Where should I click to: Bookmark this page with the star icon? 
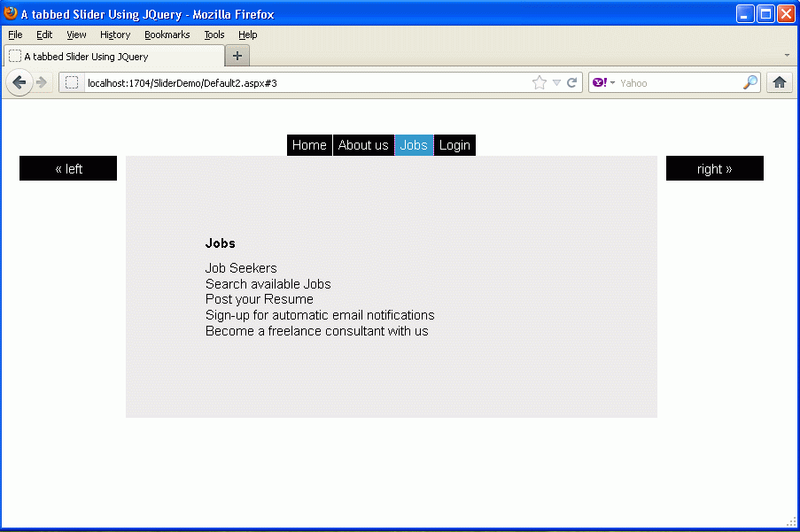pyautogui.click(x=540, y=82)
